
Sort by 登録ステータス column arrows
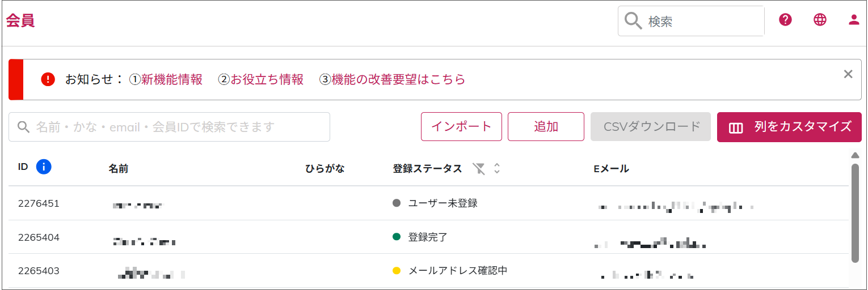[x=497, y=168]
